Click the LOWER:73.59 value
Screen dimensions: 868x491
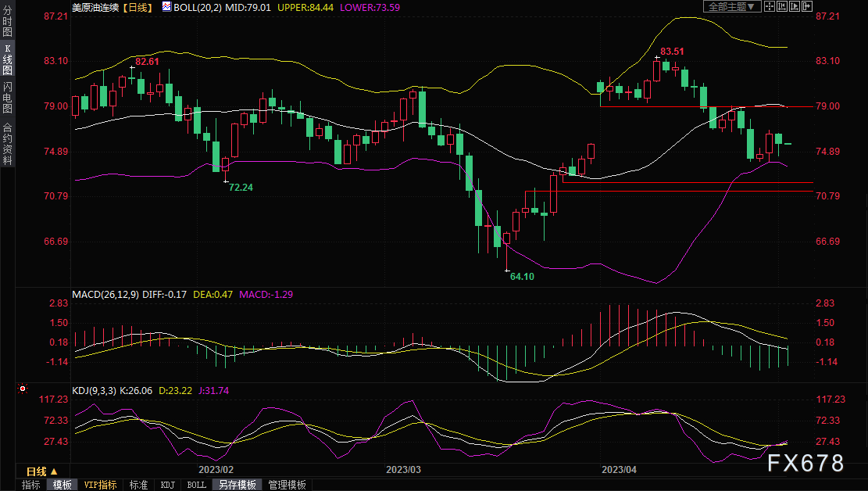(370, 8)
